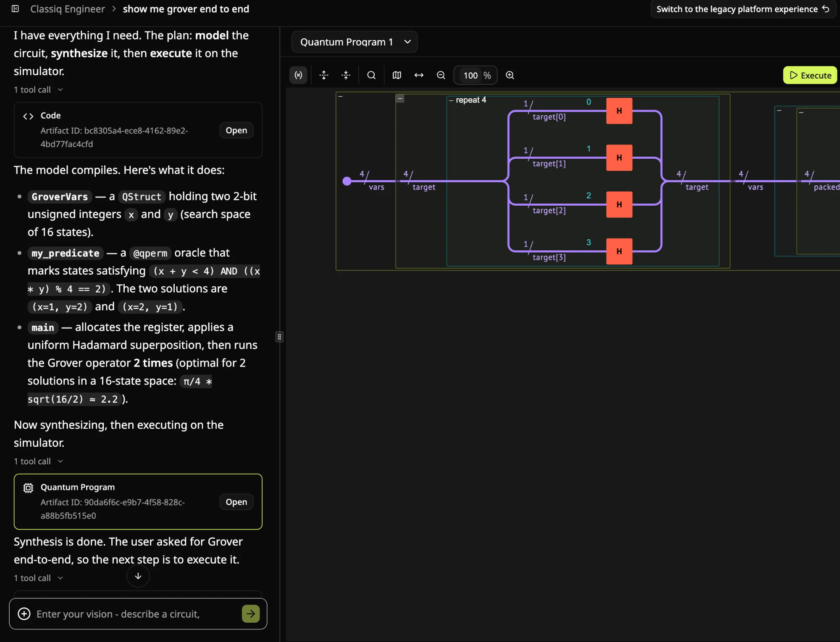Open the Quantum Program artifact

236,502
